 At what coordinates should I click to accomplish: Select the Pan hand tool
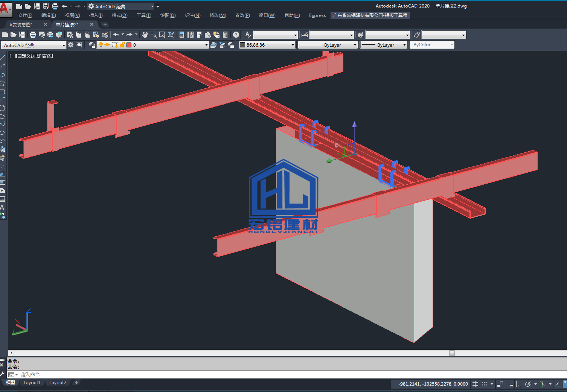click(145, 35)
